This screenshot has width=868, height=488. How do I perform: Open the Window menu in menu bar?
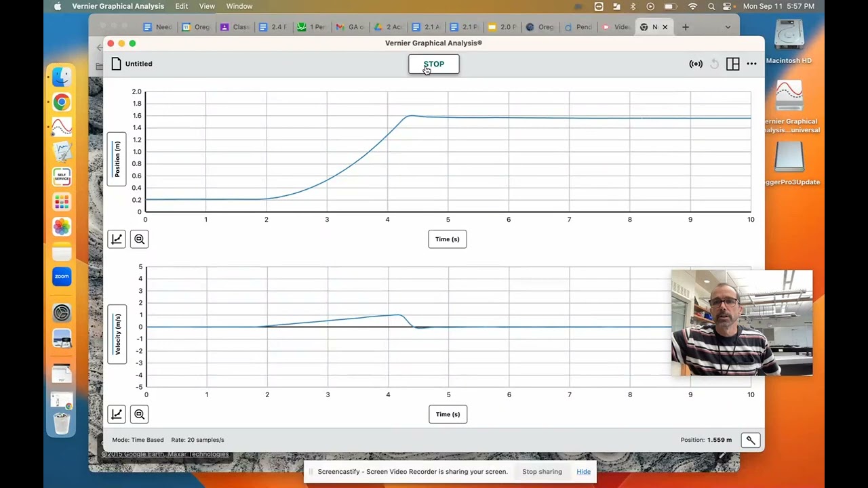(x=239, y=6)
